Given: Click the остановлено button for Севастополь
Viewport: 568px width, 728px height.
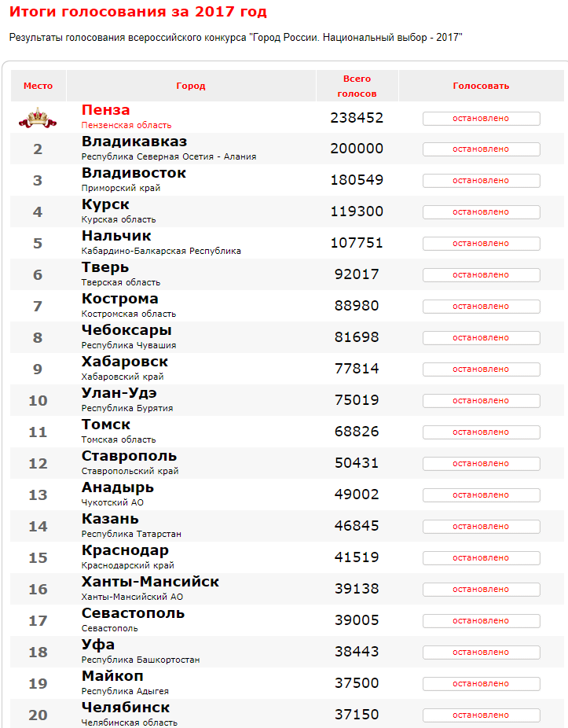Looking at the screenshot, I should (482, 621).
